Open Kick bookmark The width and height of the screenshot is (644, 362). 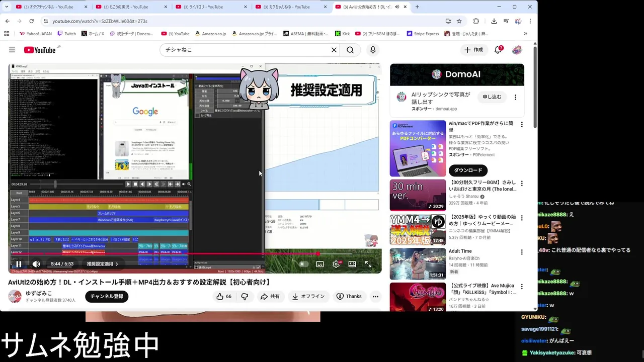pyautogui.click(x=341, y=34)
